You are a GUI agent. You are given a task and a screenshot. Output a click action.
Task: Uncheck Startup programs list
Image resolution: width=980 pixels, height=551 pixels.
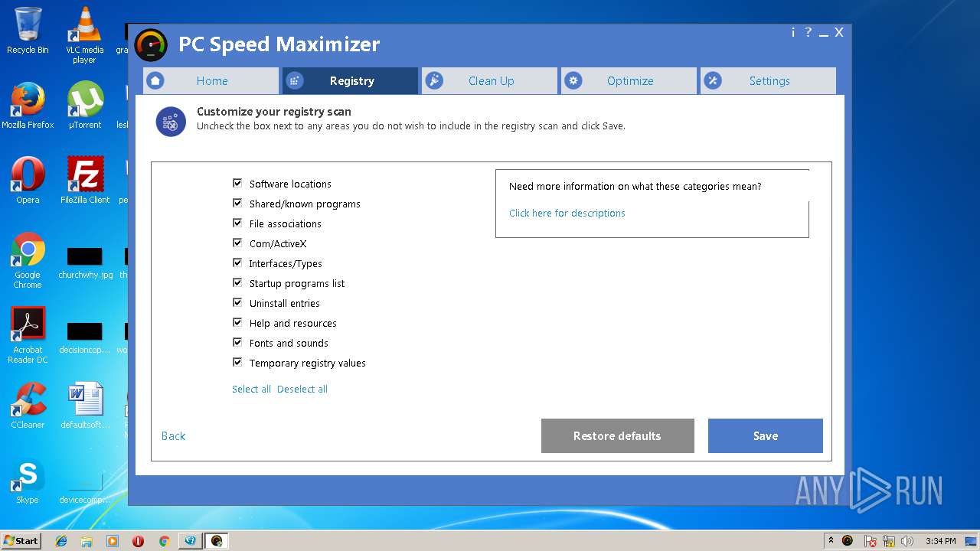[x=237, y=282]
